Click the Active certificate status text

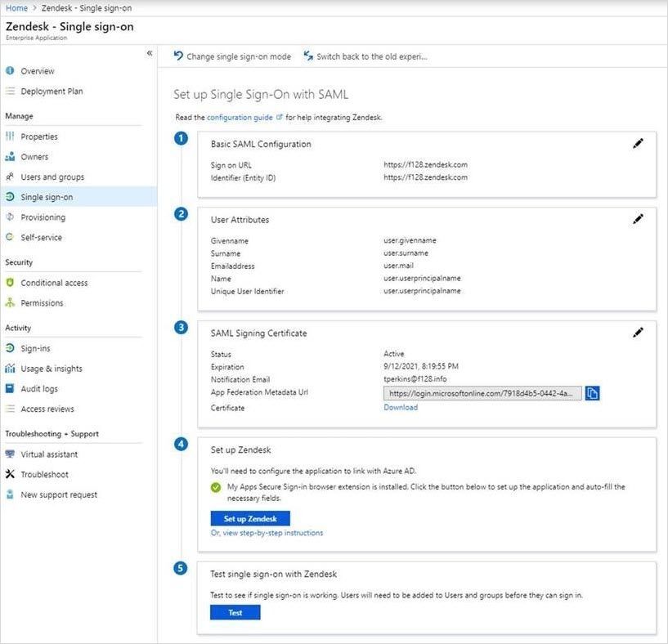click(393, 354)
